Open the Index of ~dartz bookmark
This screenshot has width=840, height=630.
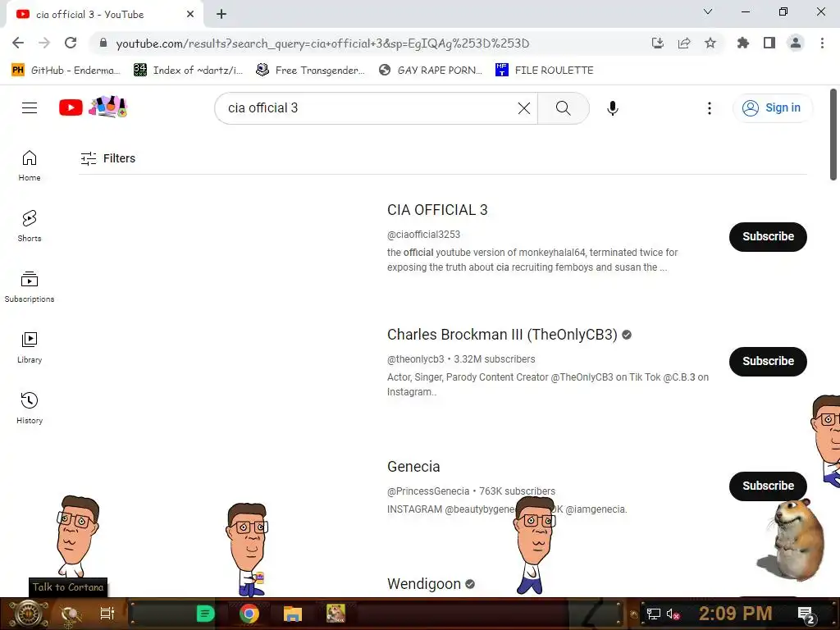click(189, 71)
